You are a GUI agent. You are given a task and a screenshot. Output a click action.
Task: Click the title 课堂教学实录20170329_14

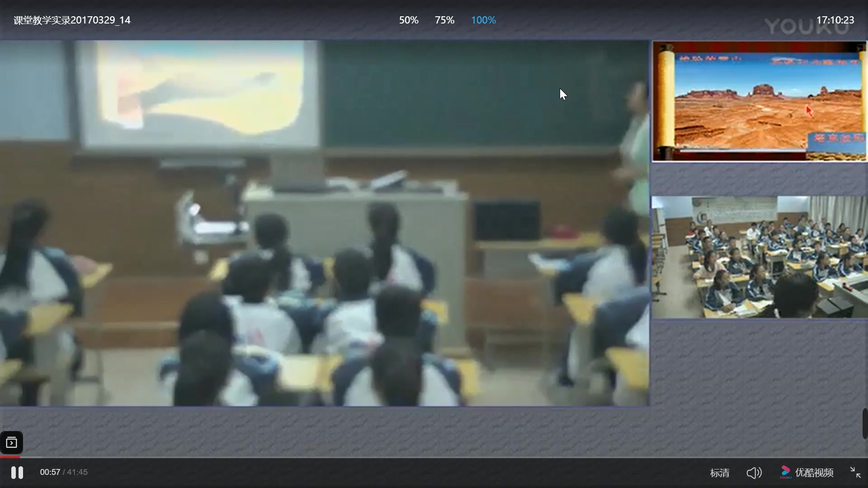point(72,20)
